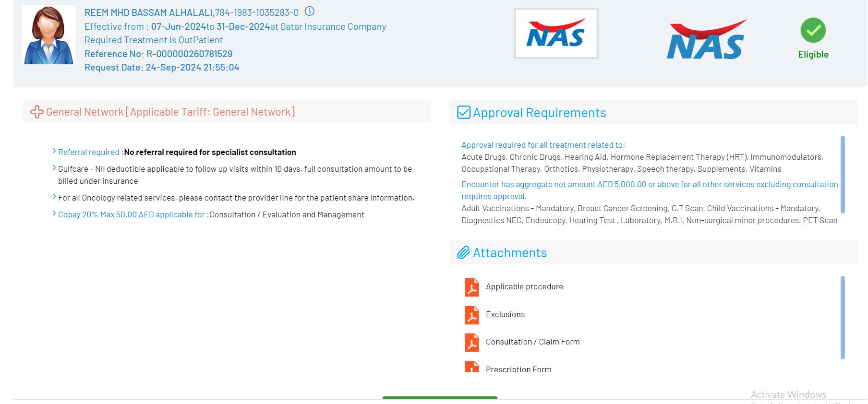The width and height of the screenshot is (868, 404).
Task: Click the Attachments list scrollbar
Action: [x=843, y=318]
